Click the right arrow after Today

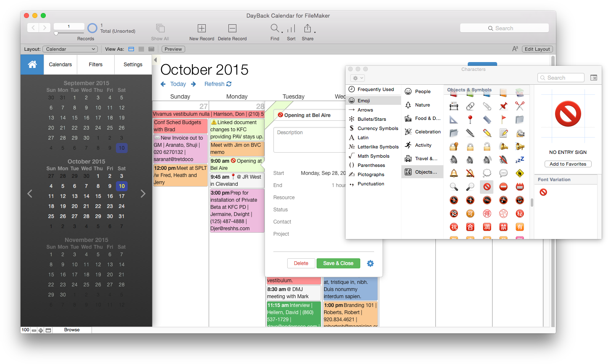point(194,84)
